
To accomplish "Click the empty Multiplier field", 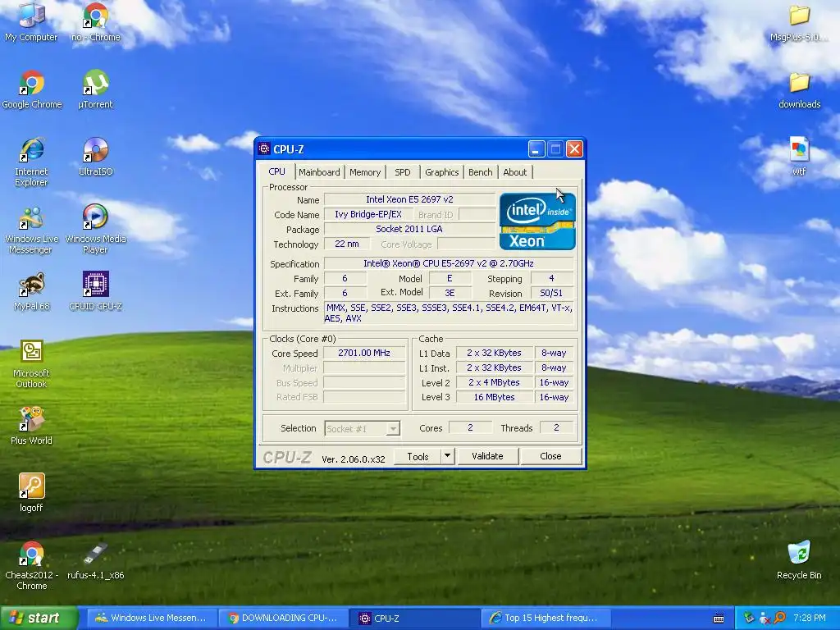I will [x=364, y=368].
